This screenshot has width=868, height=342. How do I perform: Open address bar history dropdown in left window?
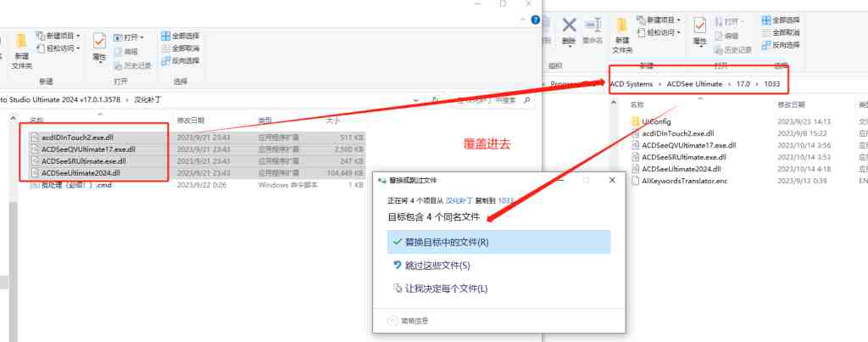pos(416,100)
